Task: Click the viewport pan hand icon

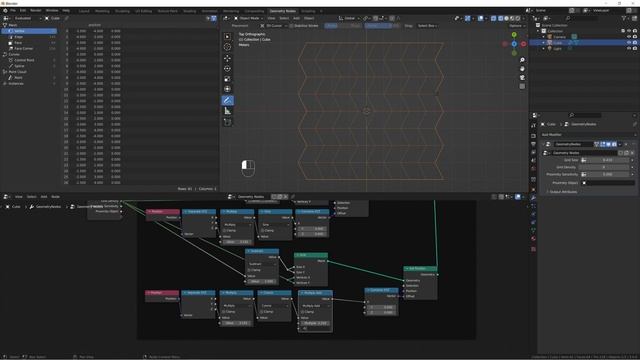Action: 522,69
